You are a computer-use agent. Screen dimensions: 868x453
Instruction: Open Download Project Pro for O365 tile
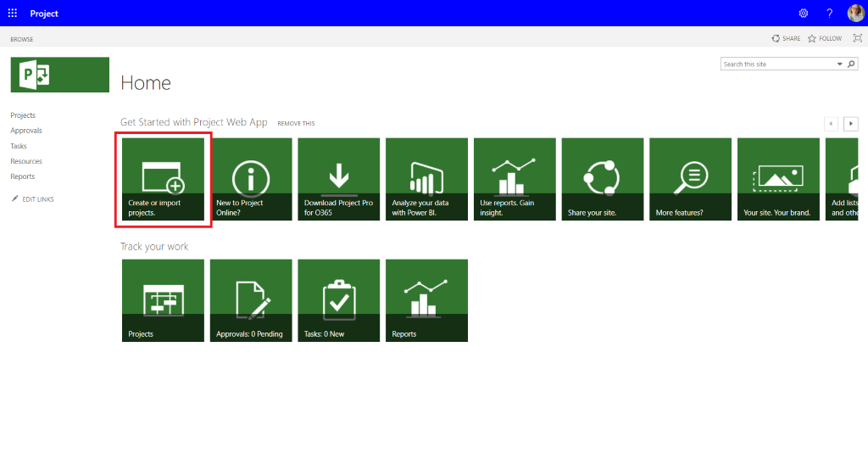pos(339,179)
